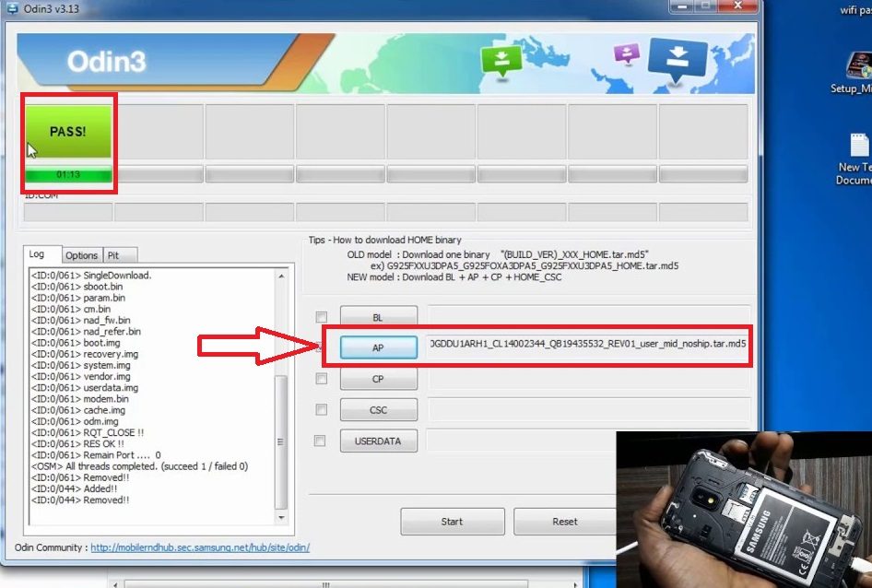This screenshot has height=588, width=872.
Task: Click the Odin3 logo in banner
Action: click(x=106, y=61)
